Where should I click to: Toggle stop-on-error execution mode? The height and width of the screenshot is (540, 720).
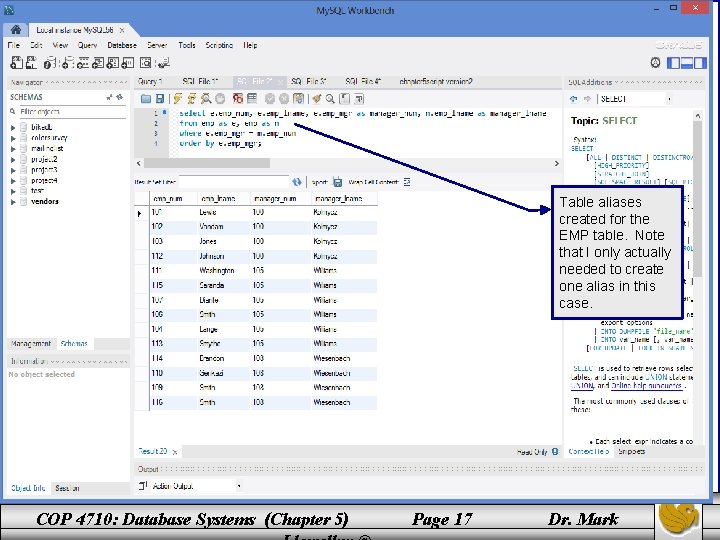(237, 99)
